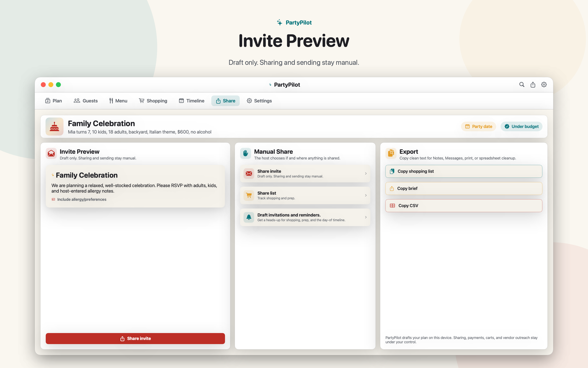This screenshot has width=588, height=368.
Task: Click the Share list row
Action: pyautogui.click(x=305, y=195)
